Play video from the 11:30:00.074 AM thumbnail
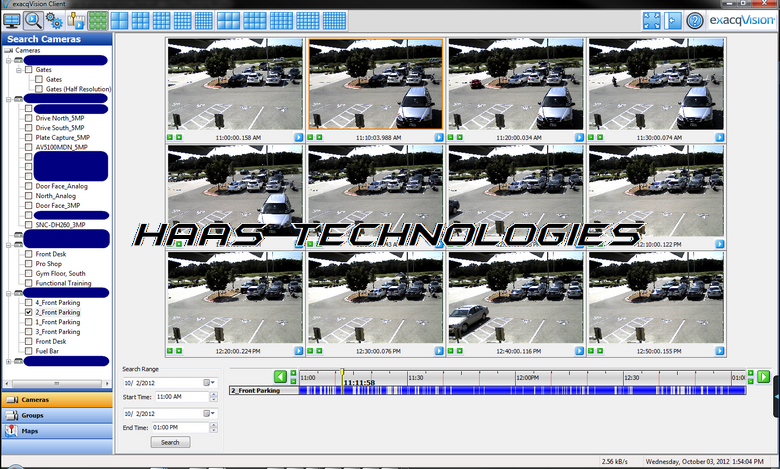This screenshot has height=469, width=780. coord(720,137)
